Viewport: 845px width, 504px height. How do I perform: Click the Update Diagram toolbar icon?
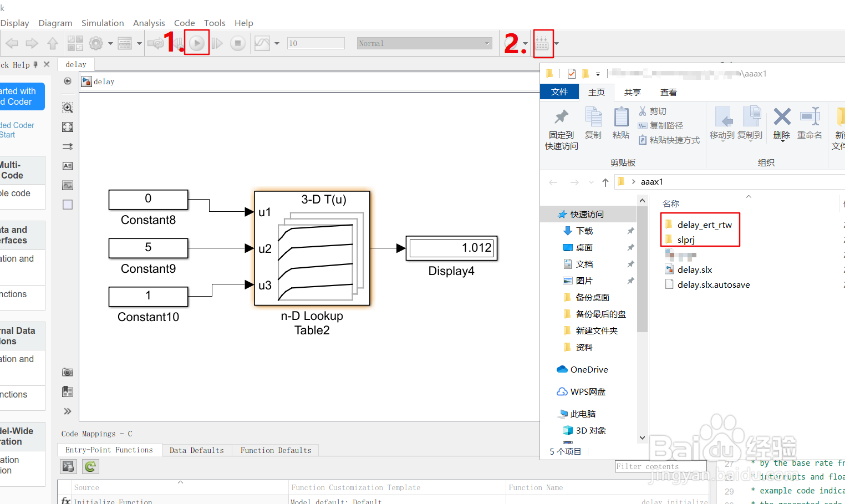156,43
